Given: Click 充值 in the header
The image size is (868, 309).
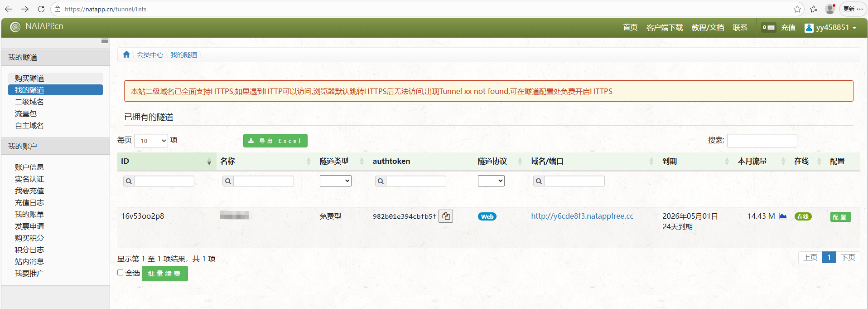Looking at the screenshot, I should click(788, 28).
